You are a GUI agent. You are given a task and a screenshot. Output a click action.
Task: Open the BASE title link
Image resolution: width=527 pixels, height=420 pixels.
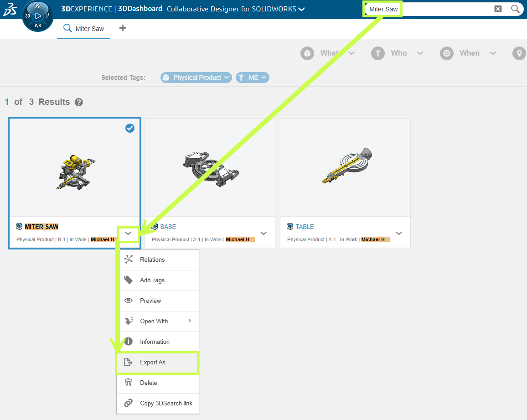coord(168,227)
